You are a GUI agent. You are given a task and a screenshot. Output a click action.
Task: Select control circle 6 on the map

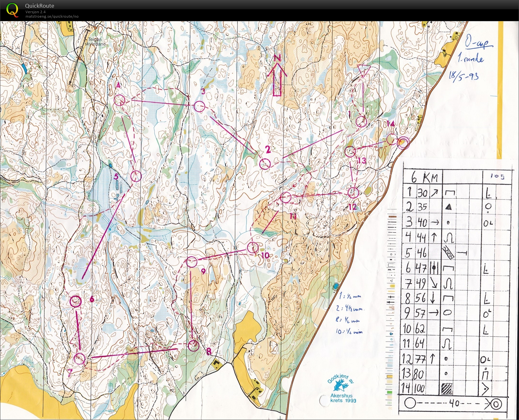tap(76, 301)
